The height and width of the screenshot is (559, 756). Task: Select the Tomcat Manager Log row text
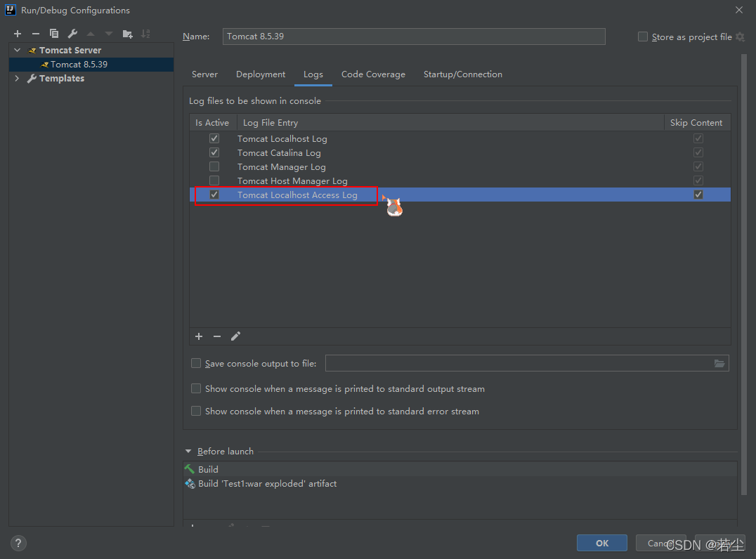click(x=282, y=166)
